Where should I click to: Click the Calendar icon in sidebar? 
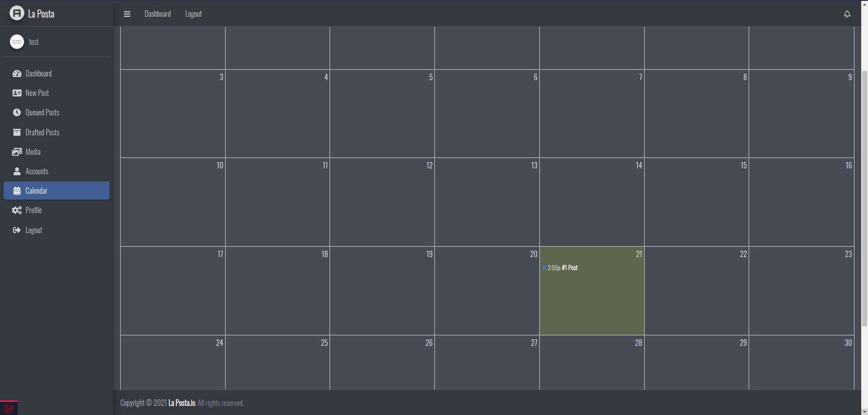click(x=17, y=191)
